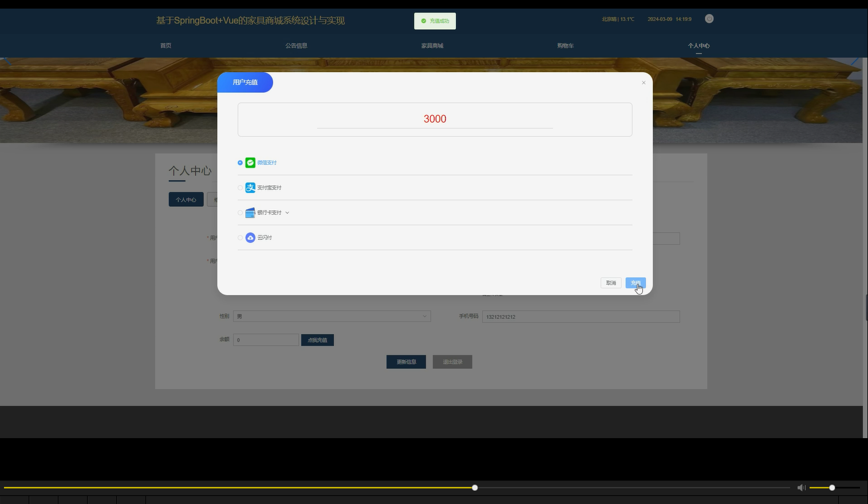Go to 首页 in the navigation bar
The image size is (868, 504).
(x=165, y=46)
